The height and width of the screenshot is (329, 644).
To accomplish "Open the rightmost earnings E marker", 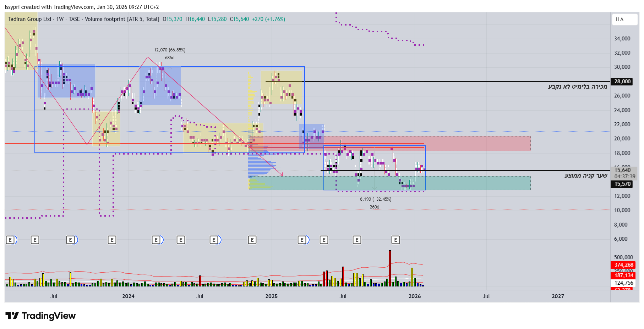I will pos(395,240).
